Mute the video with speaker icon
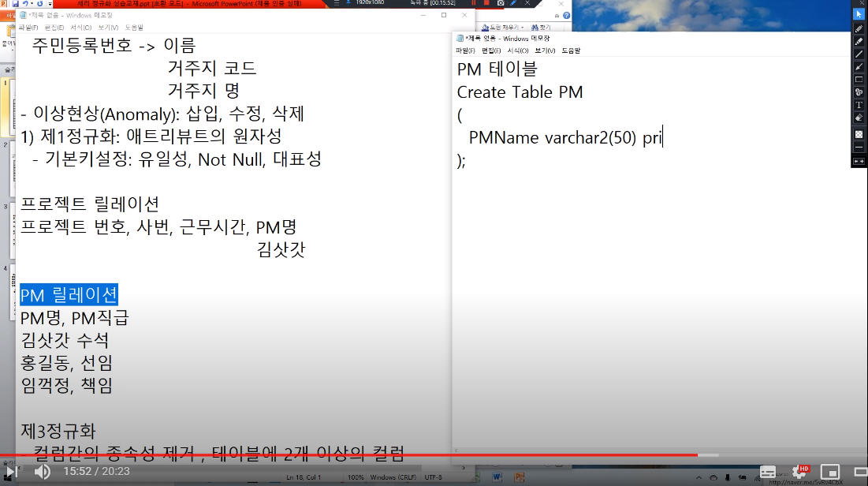Image resolution: width=868 pixels, height=486 pixels. coord(42,472)
